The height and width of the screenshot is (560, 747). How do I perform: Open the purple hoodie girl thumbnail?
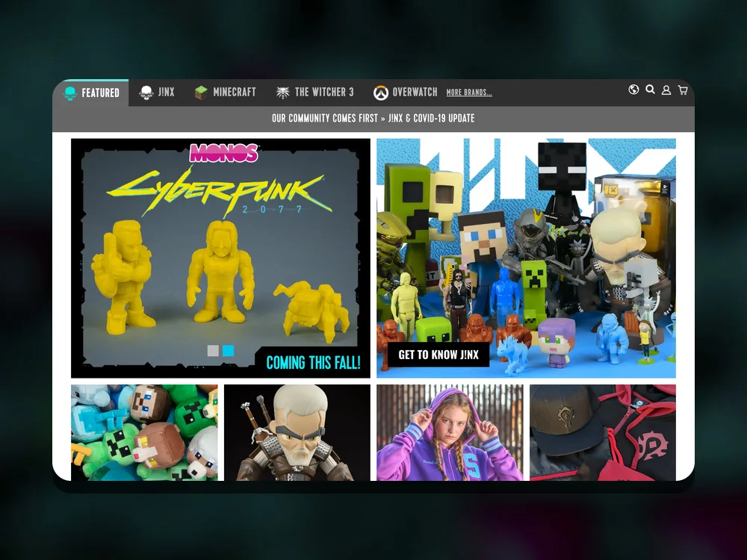click(450, 432)
